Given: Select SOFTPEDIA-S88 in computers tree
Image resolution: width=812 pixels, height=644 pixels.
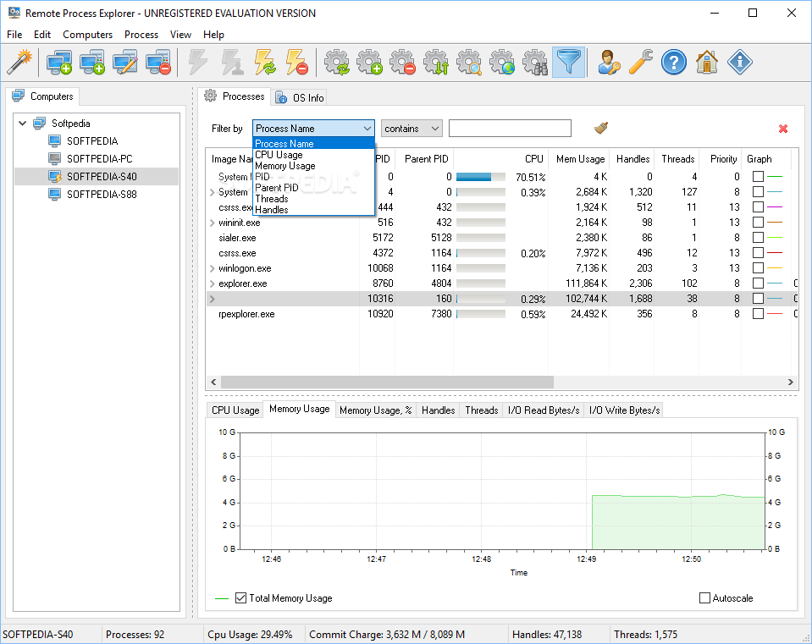Looking at the screenshot, I should tap(102, 194).
